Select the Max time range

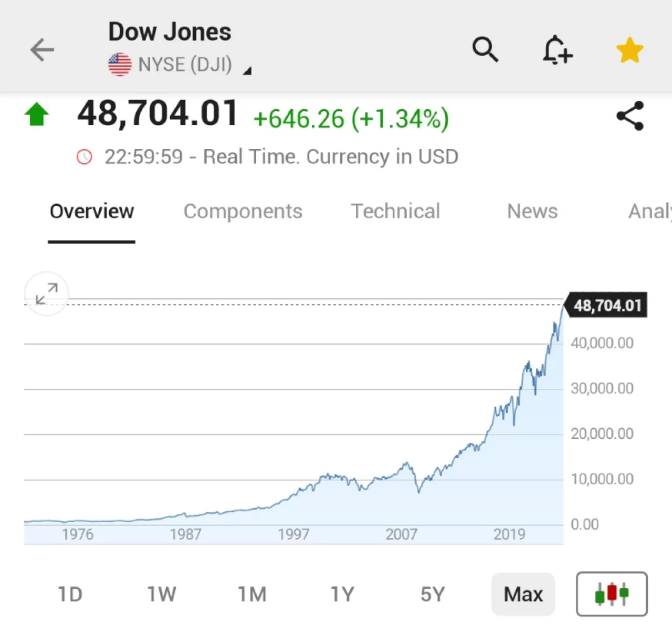[x=523, y=594]
